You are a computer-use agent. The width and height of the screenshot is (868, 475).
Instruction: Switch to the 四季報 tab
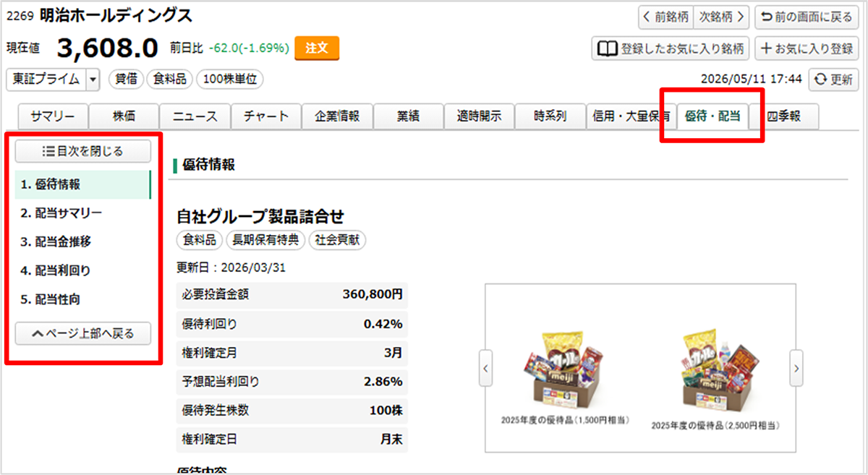click(784, 116)
